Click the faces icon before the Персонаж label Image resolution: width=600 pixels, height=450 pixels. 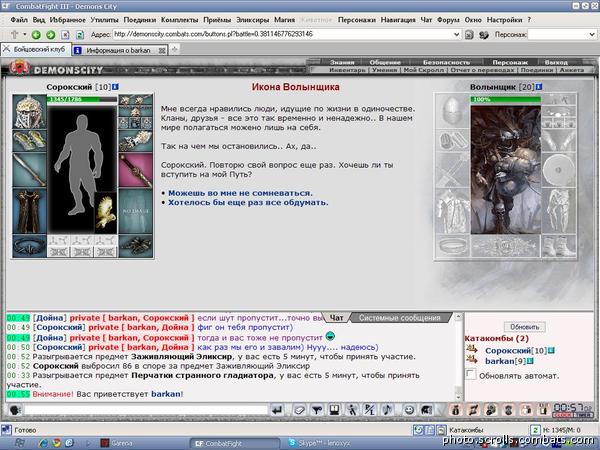coord(484,35)
